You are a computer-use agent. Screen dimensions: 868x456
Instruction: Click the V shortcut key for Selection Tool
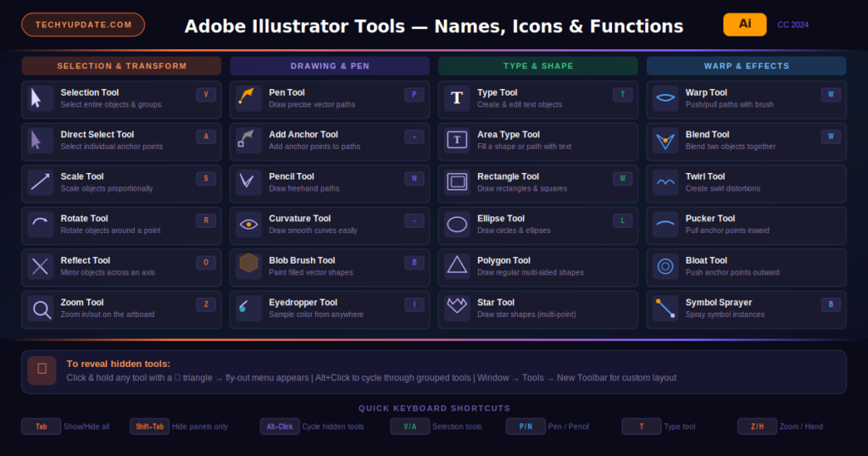pos(206,95)
